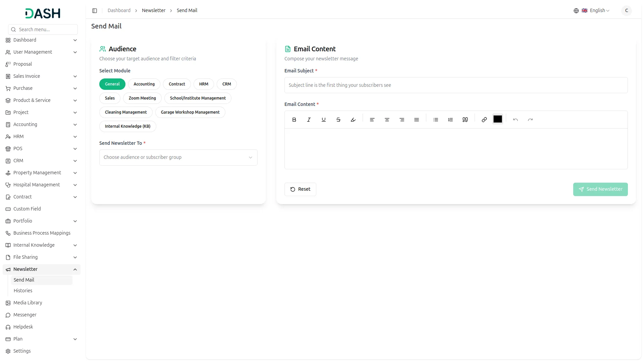Insert a bulleted list
Image resolution: width=644 pixels, height=362 pixels.
(436, 120)
